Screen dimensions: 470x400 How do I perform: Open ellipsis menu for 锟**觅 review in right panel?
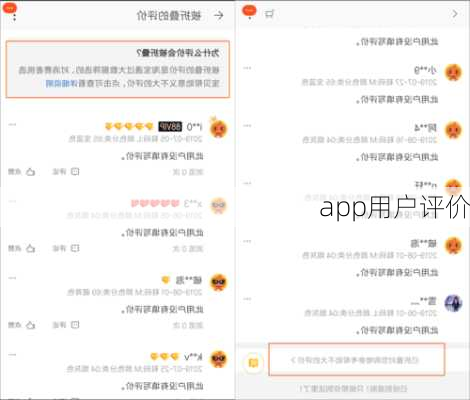(247, 241)
